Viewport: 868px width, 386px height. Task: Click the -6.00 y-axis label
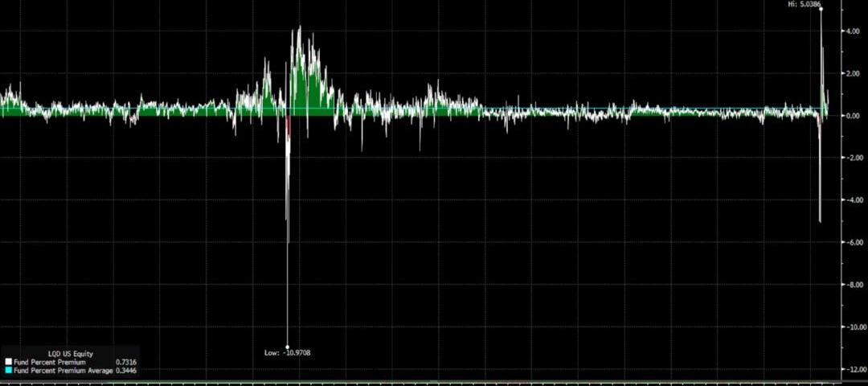[850, 242]
